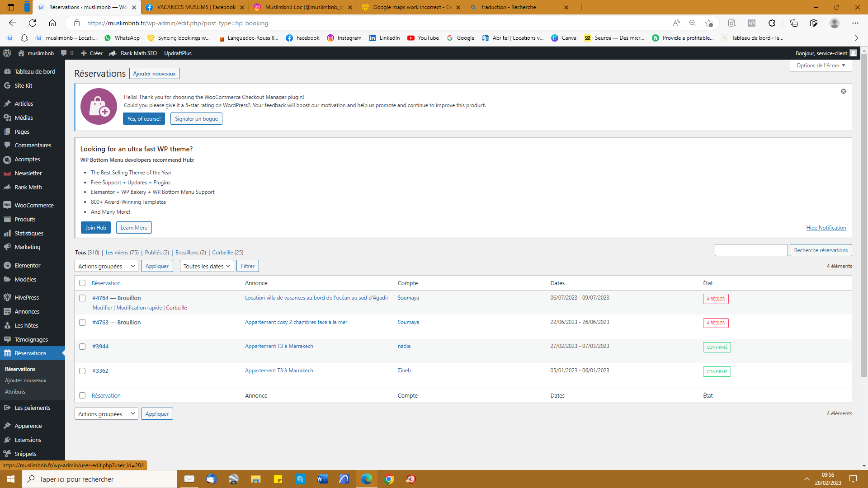
Task: Show more bookmarks chevron
Action: (x=856, y=38)
